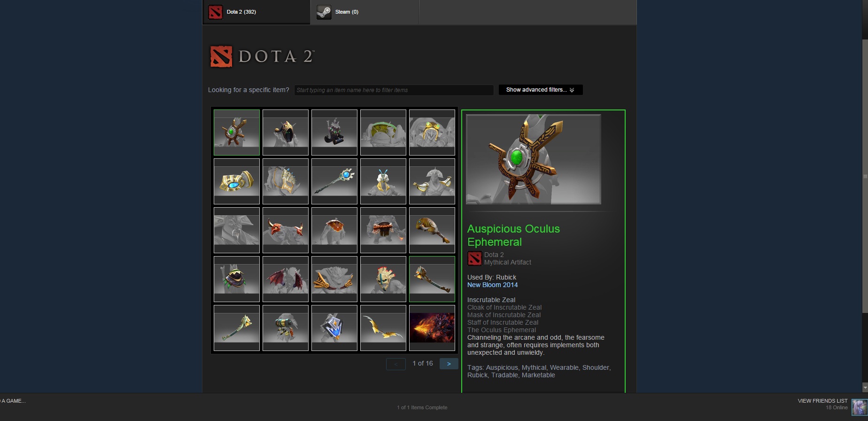The width and height of the screenshot is (868, 421).
Task: Switch to the Dota 2 (392) inventory tab
Action: 256,12
